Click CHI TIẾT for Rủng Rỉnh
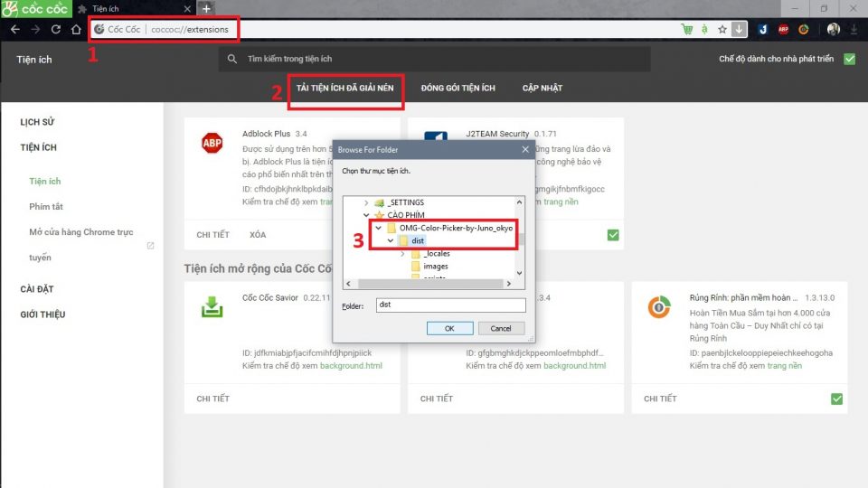The image size is (868, 488). pyautogui.click(x=660, y=399)
